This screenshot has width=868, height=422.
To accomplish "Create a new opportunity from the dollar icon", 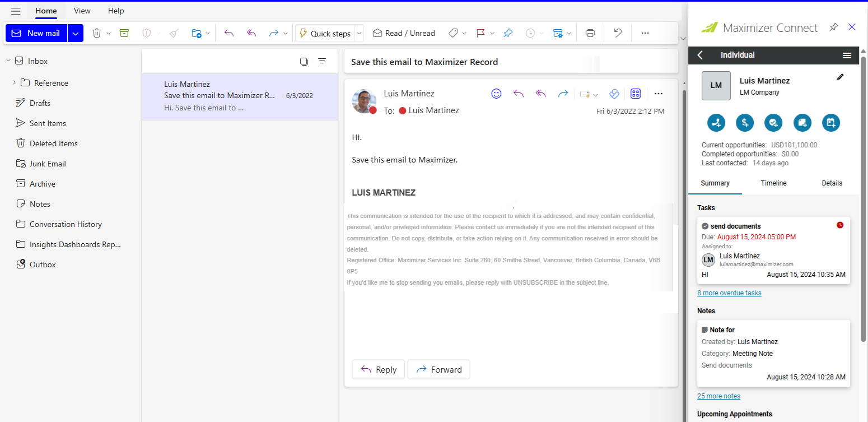I will tap(745, 123).
